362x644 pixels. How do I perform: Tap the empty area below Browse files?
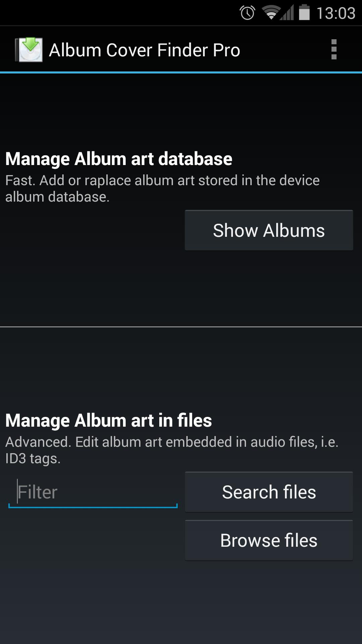point(181,604)
